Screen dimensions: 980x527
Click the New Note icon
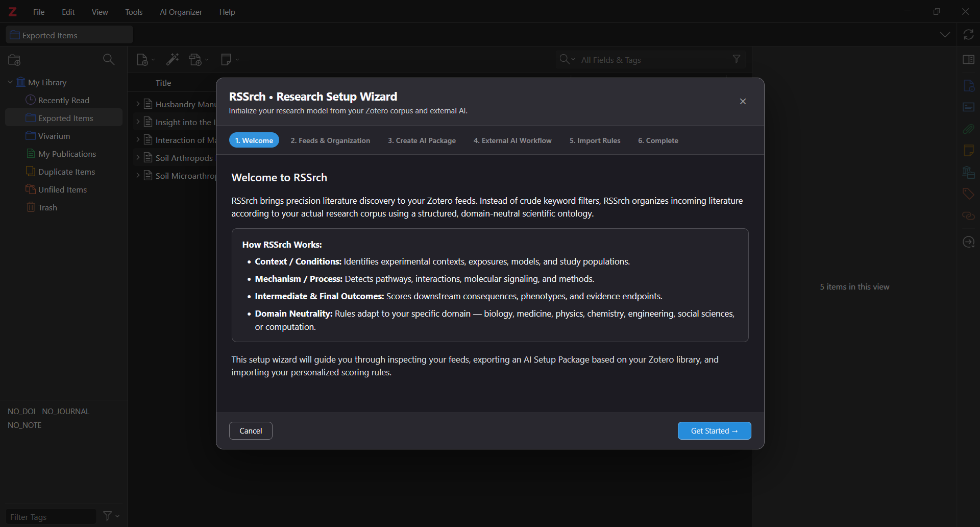pos(226,60)
